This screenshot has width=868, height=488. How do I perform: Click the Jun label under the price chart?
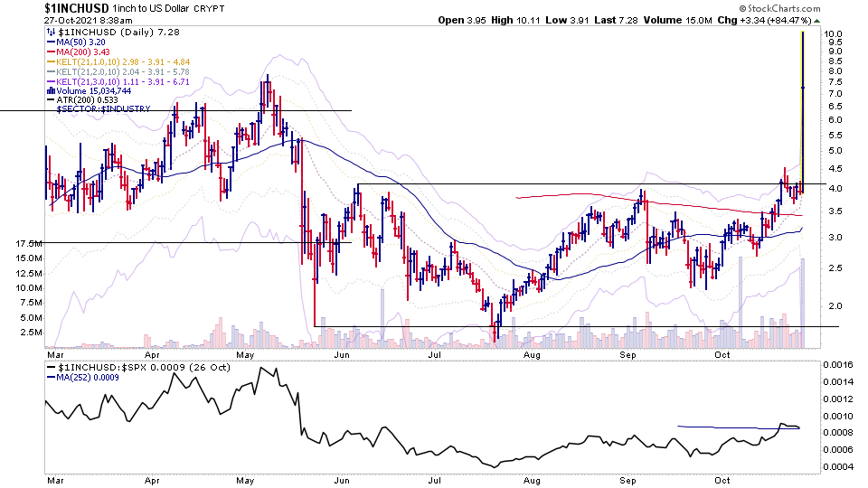342,354
